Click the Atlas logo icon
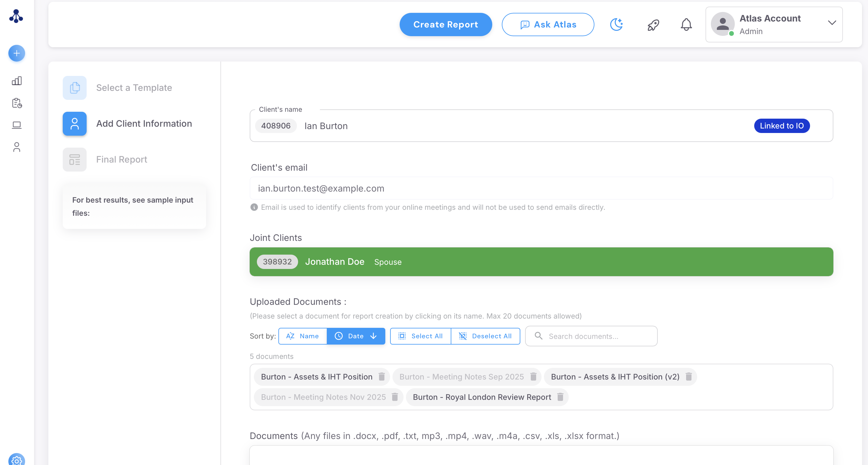Image resolution: width=868 pixels, height=465 pixels. [16, 16]
